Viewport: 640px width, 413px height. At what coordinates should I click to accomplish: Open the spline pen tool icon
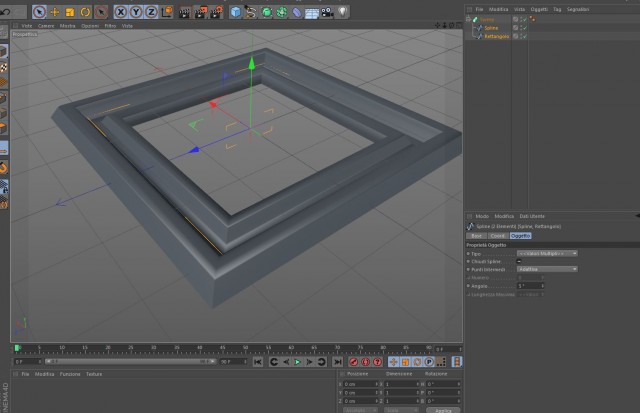pos(251,12)
